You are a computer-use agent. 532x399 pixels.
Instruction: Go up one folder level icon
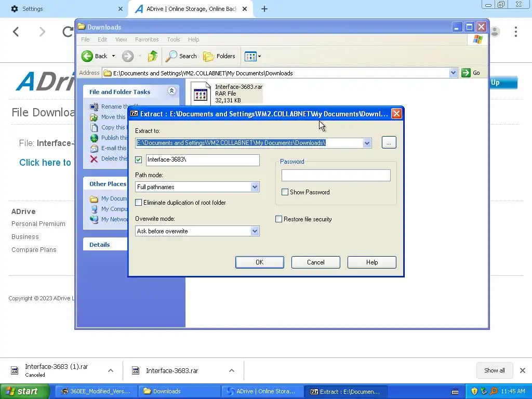coord(153,56)
